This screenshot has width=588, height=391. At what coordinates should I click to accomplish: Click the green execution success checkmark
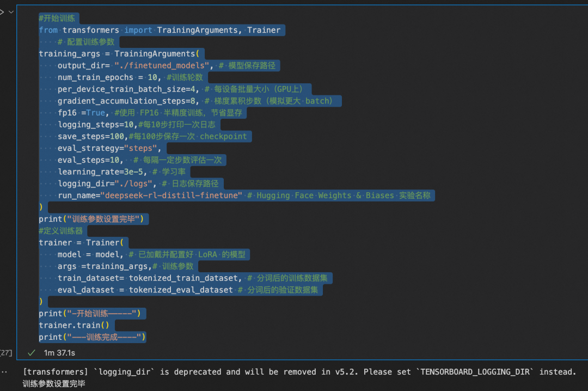coord(32,353)
